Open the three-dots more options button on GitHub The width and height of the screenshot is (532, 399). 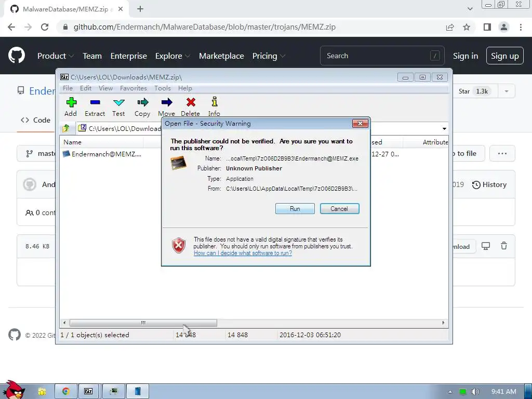[x=502, y=154]
